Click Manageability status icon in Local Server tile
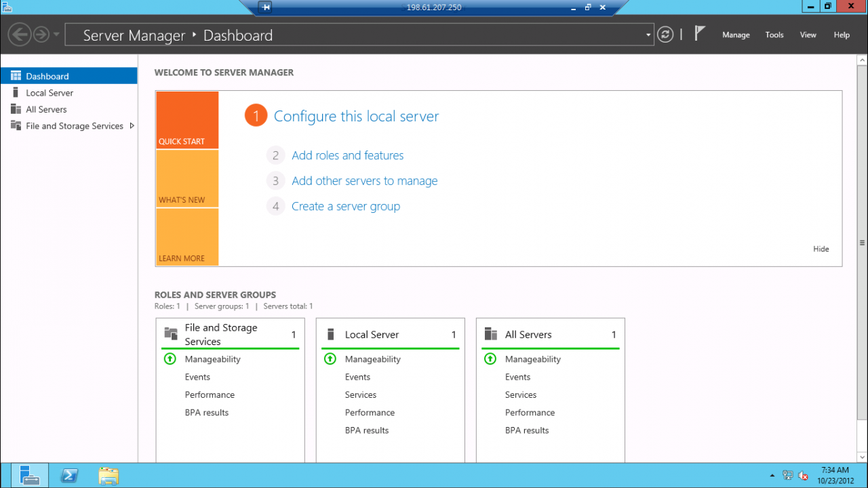 [x=330, y=359]
